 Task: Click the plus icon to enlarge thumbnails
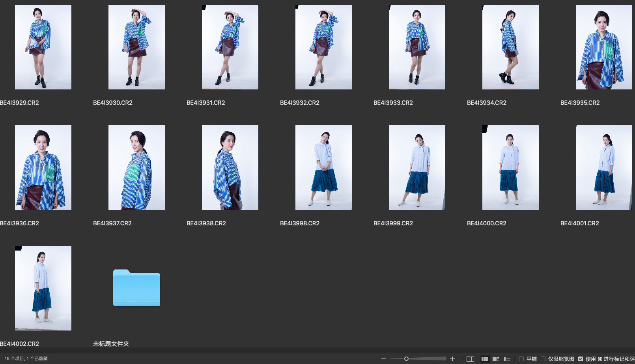coord(452,359)
